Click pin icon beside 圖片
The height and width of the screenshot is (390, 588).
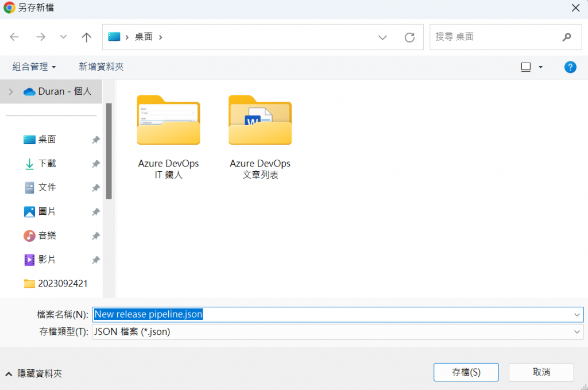tap(96, 212)
